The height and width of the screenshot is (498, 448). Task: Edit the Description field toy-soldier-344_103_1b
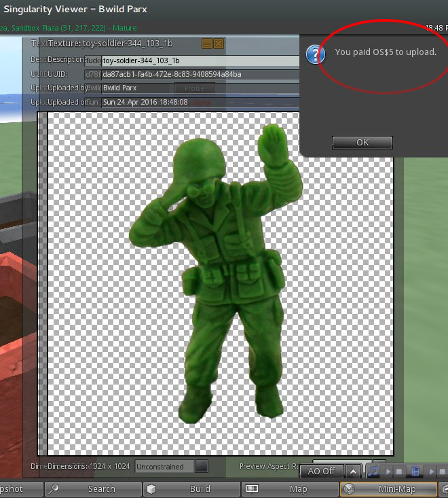[200, 60]
